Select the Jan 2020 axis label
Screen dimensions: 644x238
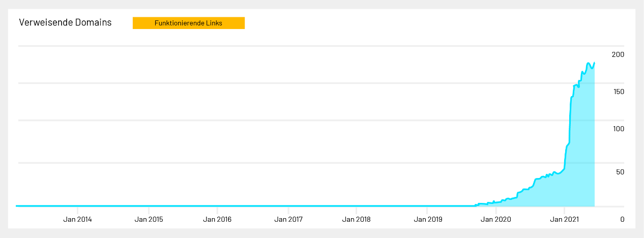(496, 220)
